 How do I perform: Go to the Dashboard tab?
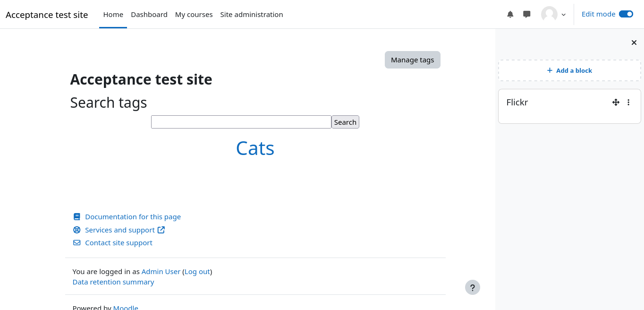pos(149,15)
